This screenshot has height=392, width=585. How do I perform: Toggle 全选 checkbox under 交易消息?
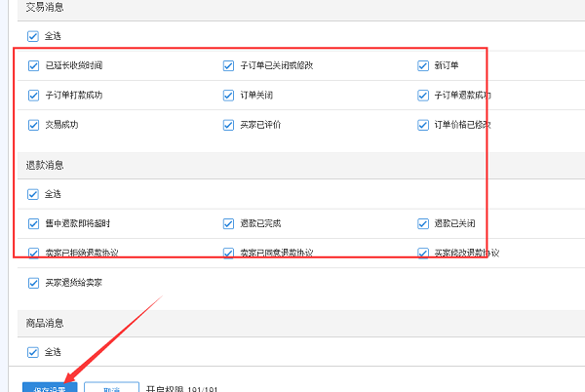[33, 36]
